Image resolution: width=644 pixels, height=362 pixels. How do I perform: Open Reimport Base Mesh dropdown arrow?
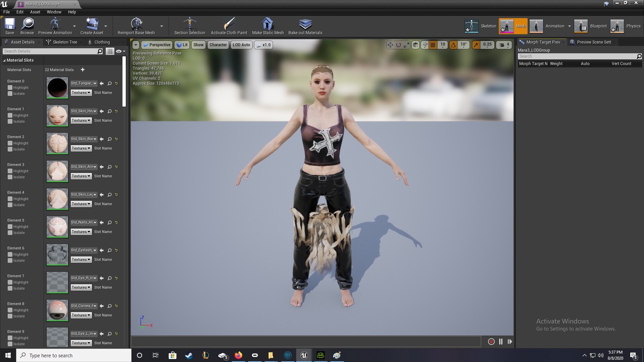point(162,26)
